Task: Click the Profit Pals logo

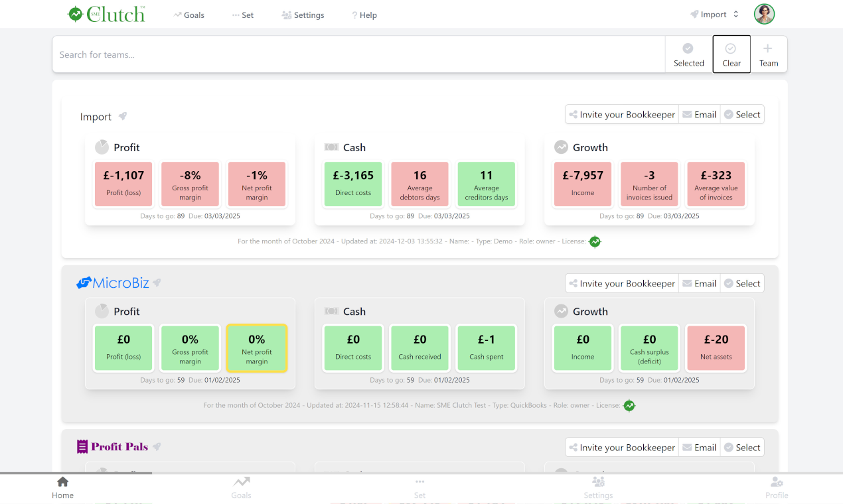Action: coord(112,446)
